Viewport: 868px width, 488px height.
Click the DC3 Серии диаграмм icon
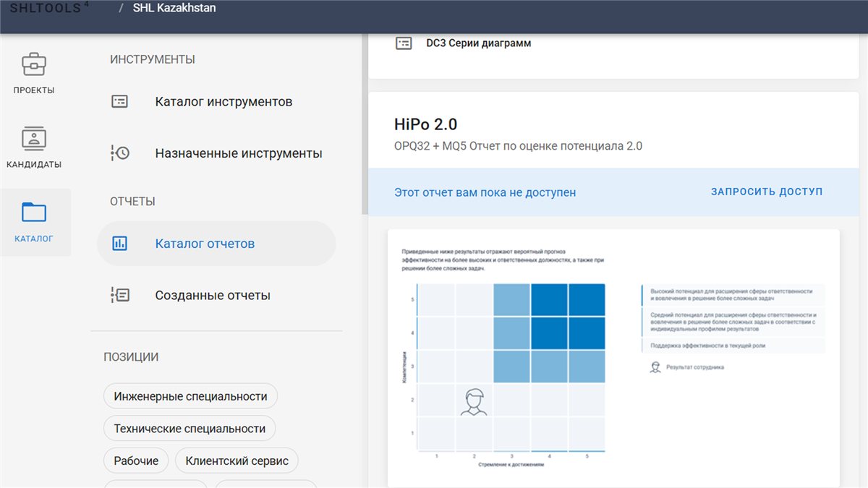tap(404, 43)
